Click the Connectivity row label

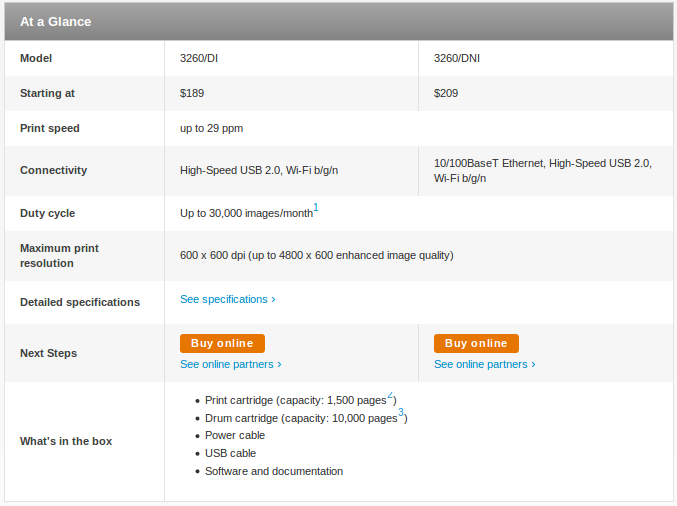pos(53,170)
